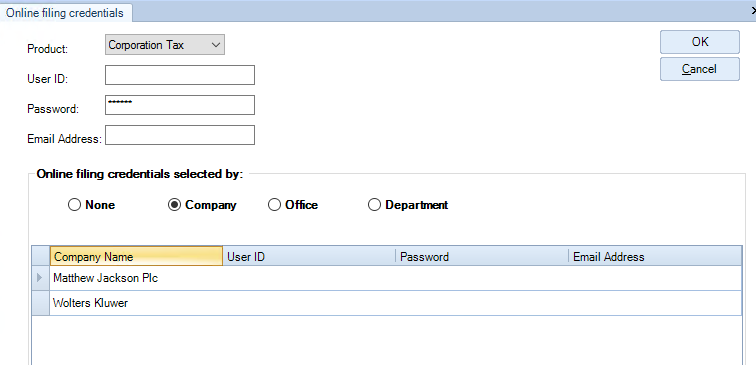Switch to Online filing credentials tab
The width and height of the screenshot is (756, 365).
click(x=65, y=13)
